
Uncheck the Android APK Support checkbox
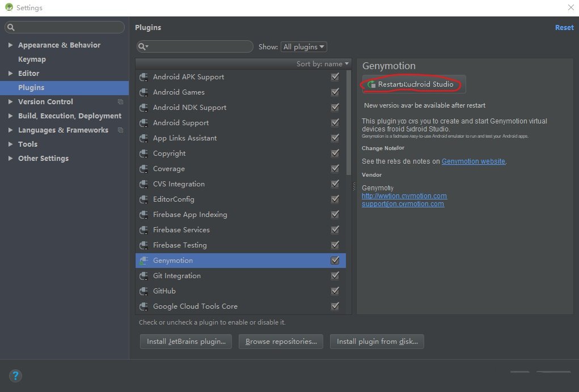335,76
